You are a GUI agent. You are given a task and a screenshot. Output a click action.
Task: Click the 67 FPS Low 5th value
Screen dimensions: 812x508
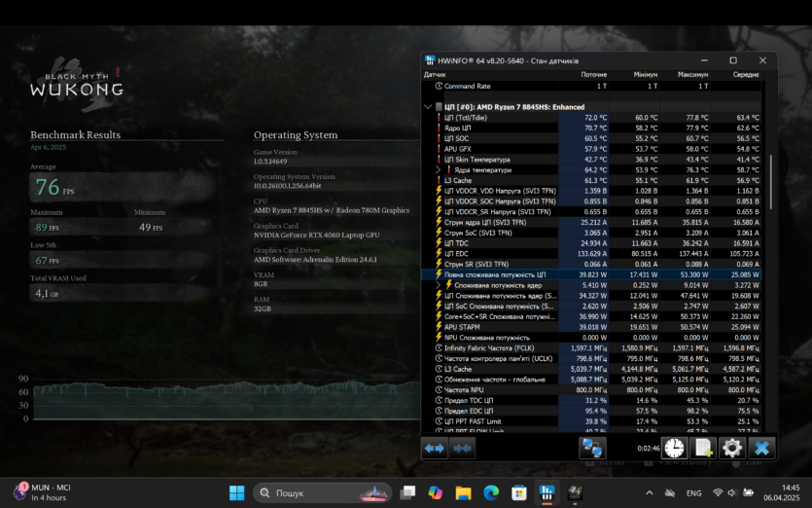coord(47,260)
